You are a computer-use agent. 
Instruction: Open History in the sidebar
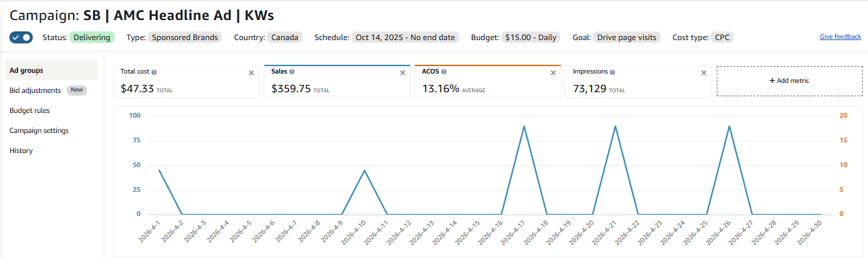click(21, 150)
